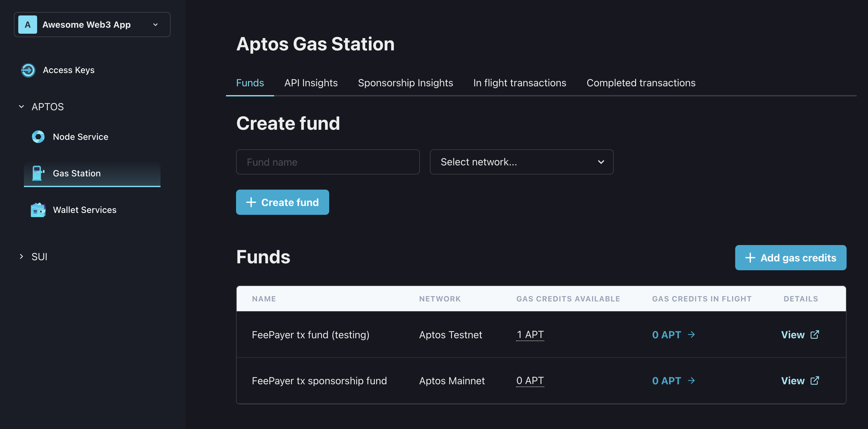Image resolution: width=868 pixels, height=429 pixels.
Task: Click external link icon for sponsorship fund
Action: click(815, 380)
